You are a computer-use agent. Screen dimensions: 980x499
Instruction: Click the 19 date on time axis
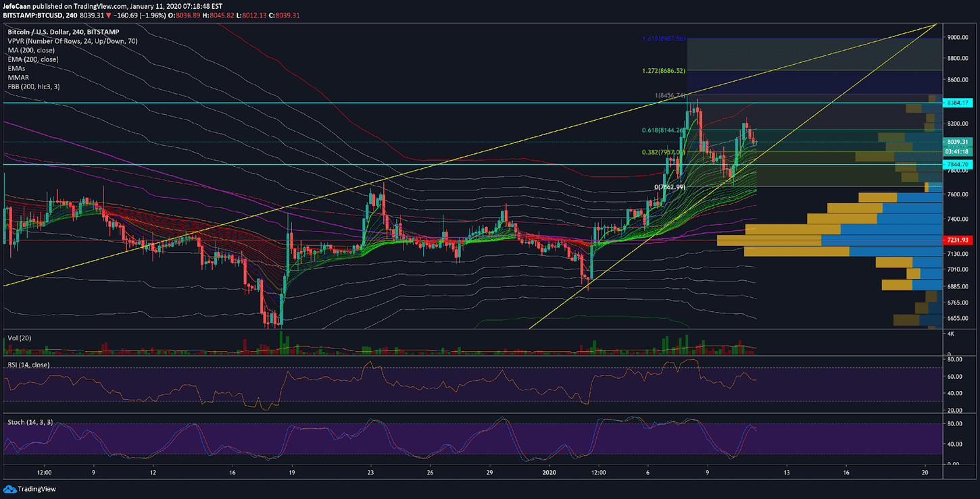tap(292, 473)
